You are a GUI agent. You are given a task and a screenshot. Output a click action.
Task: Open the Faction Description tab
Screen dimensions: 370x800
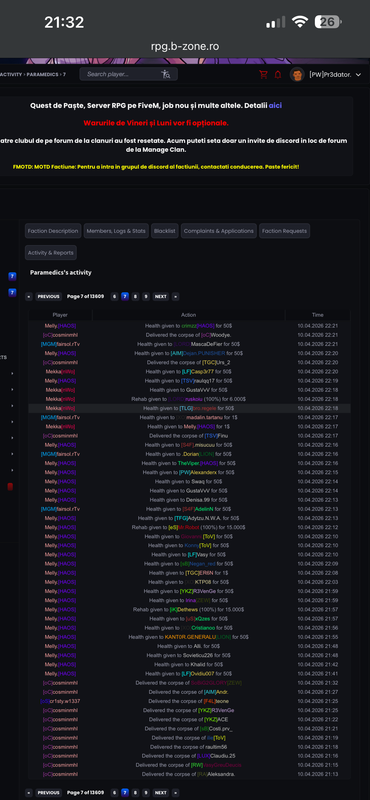53,231
